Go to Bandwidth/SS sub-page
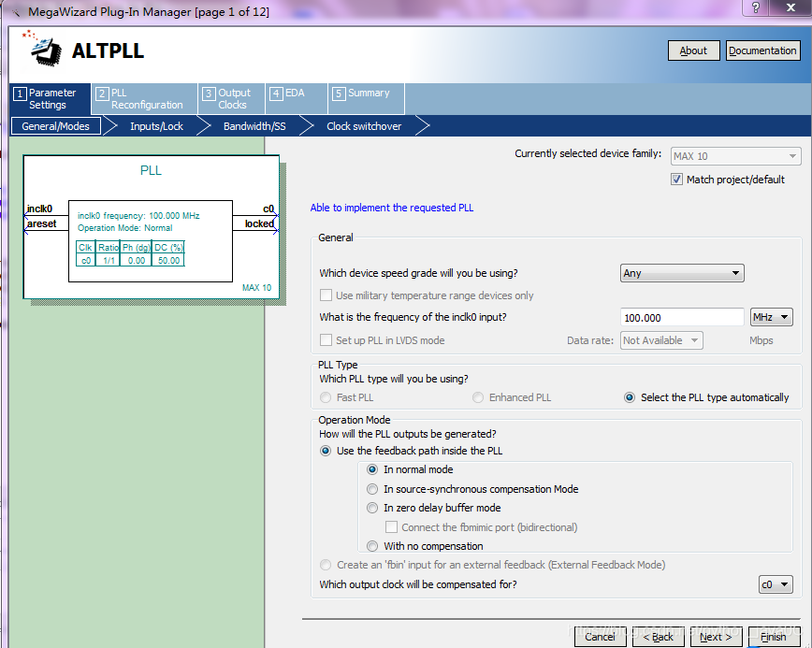This screenshot has width=812, height=648. [254, 126]
